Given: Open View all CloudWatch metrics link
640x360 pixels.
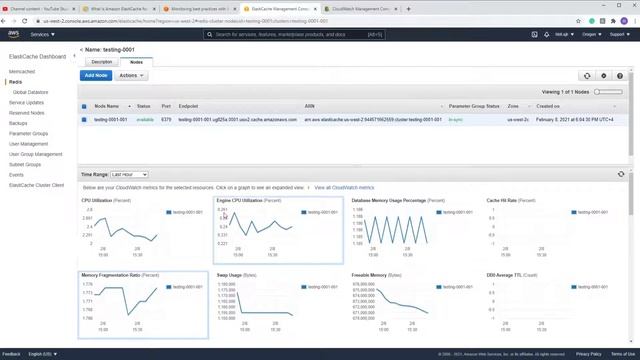Looking at the screenshot, I should 344,188.
